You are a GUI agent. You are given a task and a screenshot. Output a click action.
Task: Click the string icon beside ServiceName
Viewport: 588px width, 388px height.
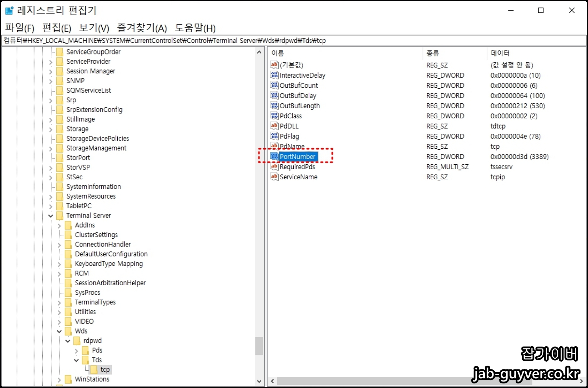coord(274,177)
